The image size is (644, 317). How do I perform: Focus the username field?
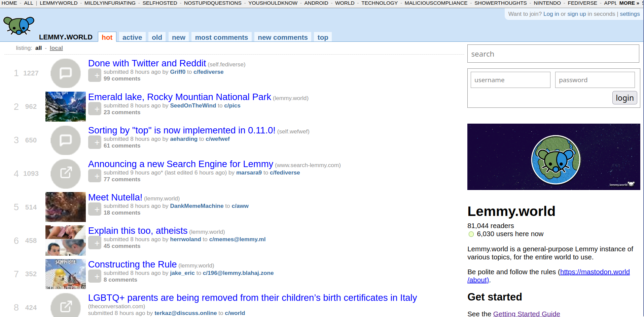coord(510,80)
